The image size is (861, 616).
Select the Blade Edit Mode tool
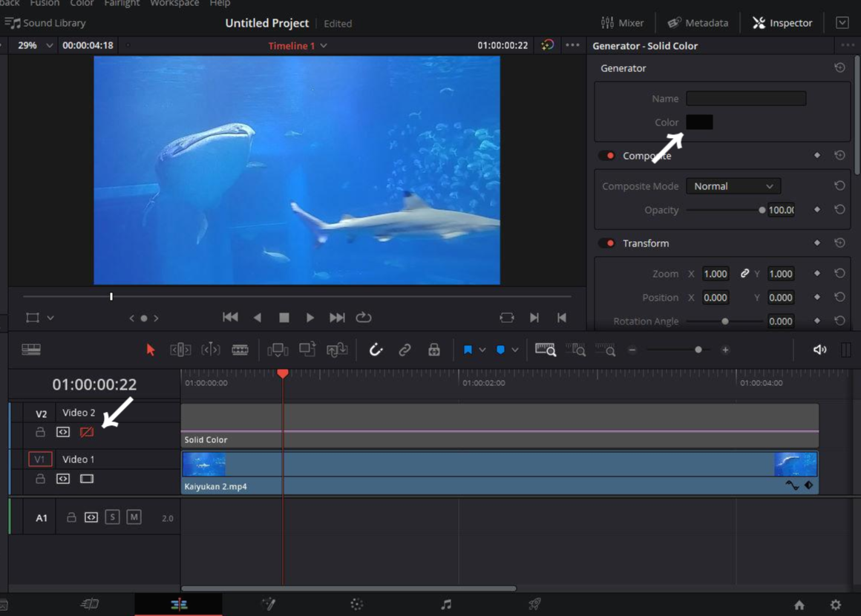tap(240, 350)
